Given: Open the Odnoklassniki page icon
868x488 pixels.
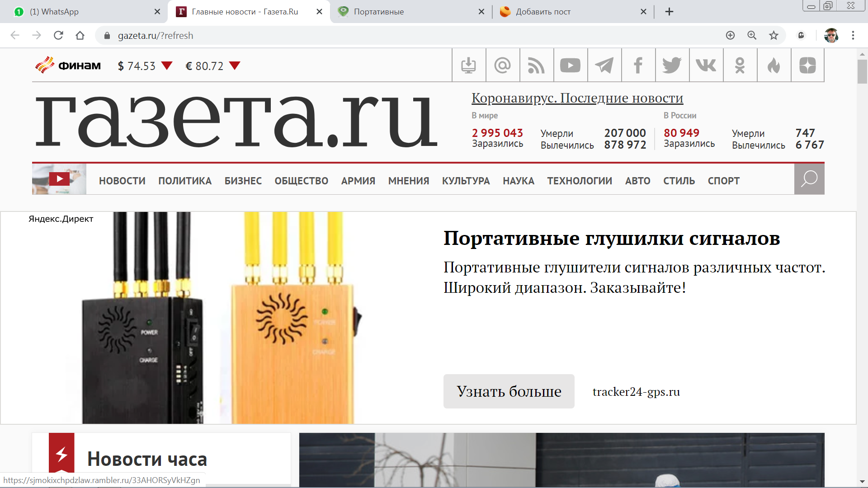Looking at the screenshot, I should [740, 65].
